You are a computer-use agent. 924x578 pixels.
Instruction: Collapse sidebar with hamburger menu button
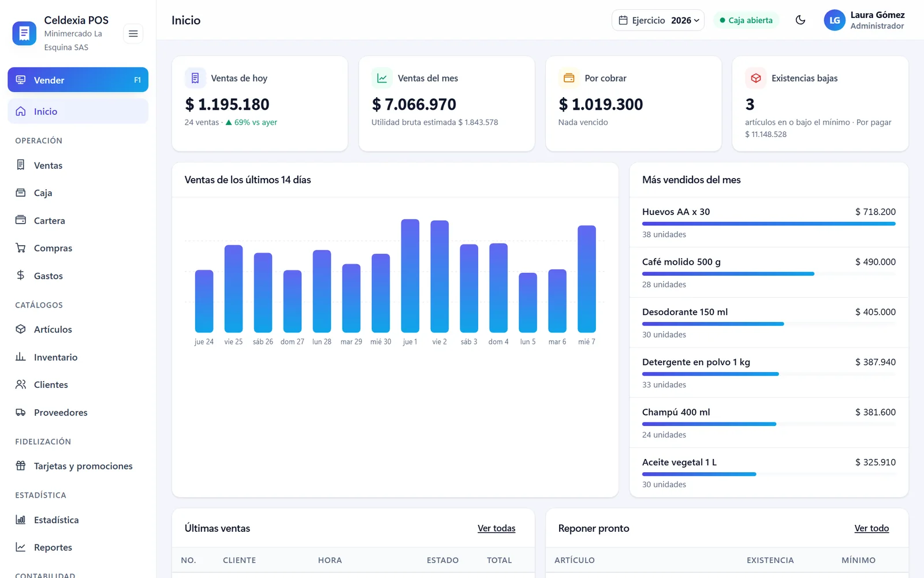pyautogui.click(x=133, y=34)
